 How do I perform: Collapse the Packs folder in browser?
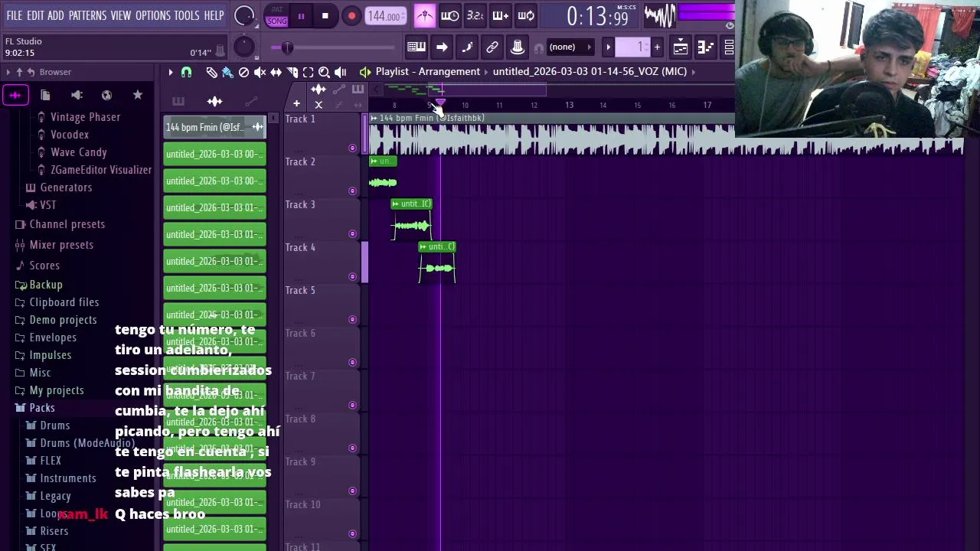(42, 408)
